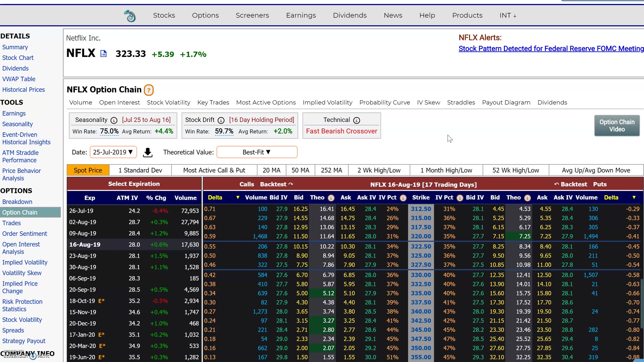Image resolution: width=644 pixels, height=362 pixels.
Task: Toggle the Spot Price highlight button
Action: (x=88, y=170)
